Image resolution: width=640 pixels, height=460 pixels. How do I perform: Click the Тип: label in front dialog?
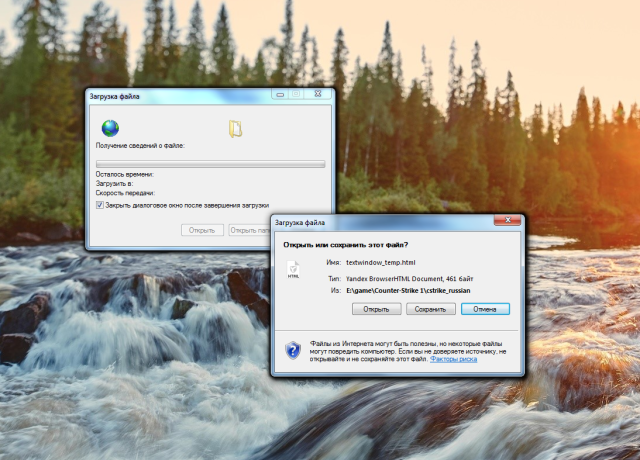click(x=334, y=279)
